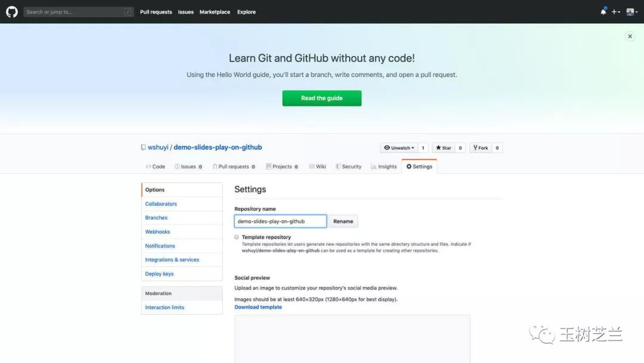Open Branches in the settings sidebar
644x363 pixels.
pyautogui.click(x=182, y=218)
